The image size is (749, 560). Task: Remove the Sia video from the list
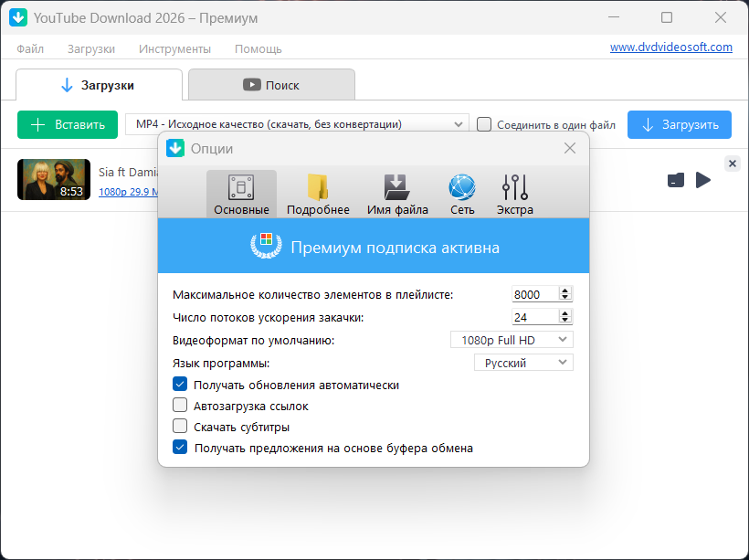click(x=732, y=164)
